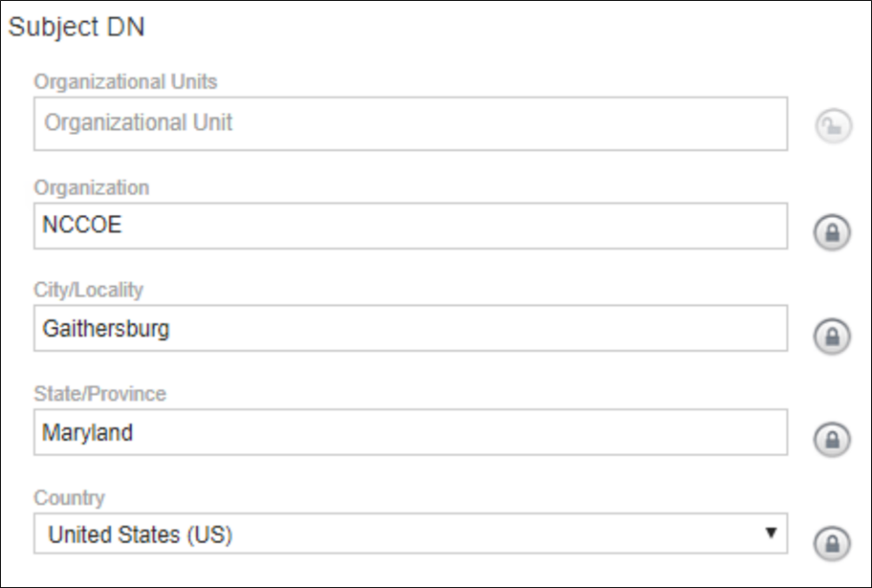Unlock the Organization field padlock
The height and width of the screenshot is (588, 872).
[833, 233]
